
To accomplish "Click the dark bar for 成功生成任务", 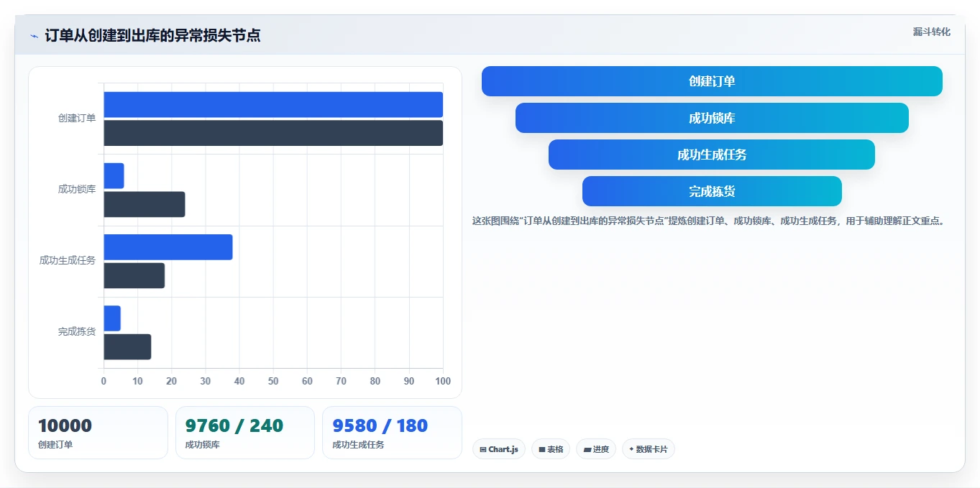I will pos(134,275).
